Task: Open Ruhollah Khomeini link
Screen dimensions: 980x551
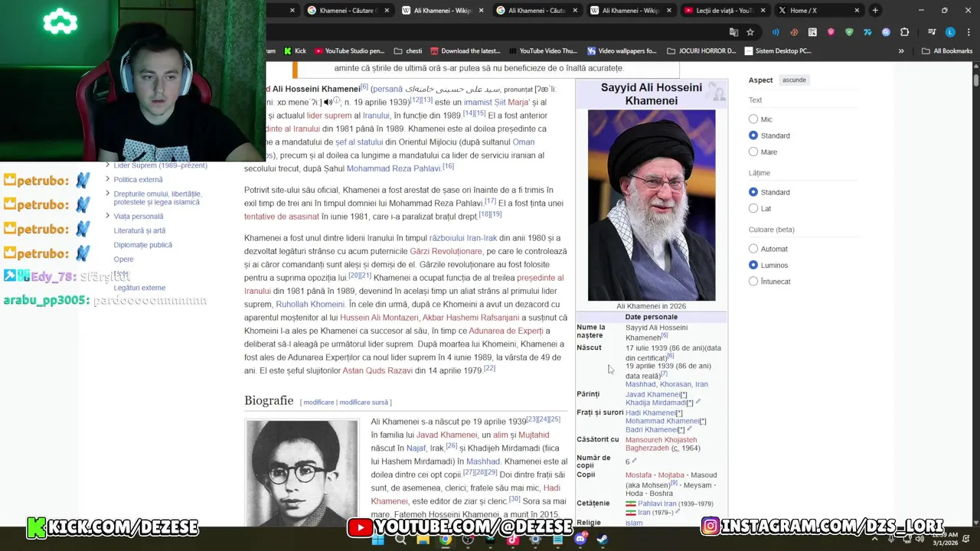Action: [x=310, y=305]
